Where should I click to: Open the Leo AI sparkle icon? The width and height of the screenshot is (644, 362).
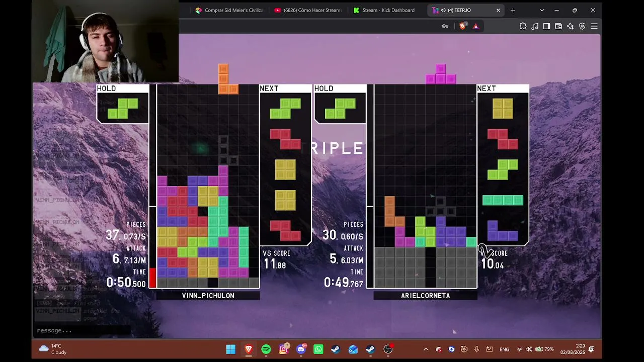(x=570, y=26)
